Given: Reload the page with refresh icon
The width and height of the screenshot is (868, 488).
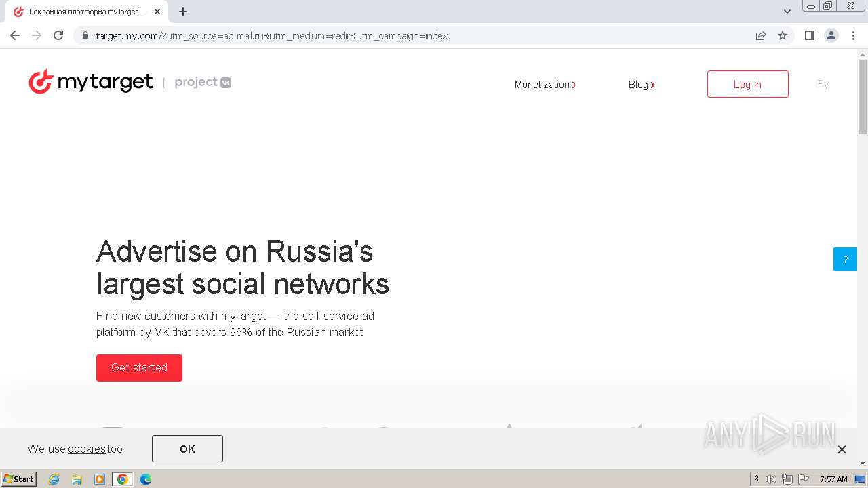Looking at the screenshot, I should [58, 35].
